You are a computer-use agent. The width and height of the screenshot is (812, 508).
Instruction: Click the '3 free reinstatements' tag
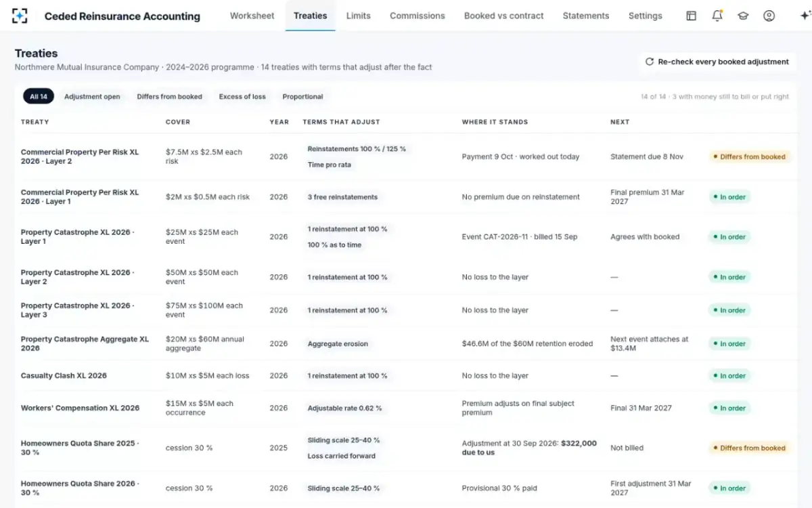pyautogui.click(x=342, y=197)
